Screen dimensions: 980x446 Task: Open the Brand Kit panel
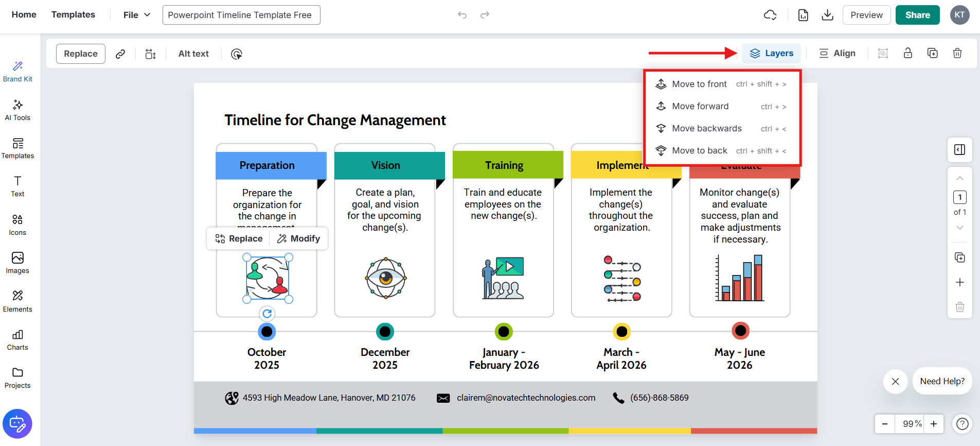[17, 72]
